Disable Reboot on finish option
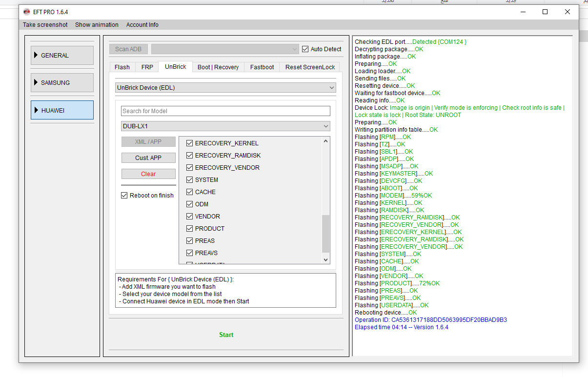This screenshot has height=377, width=588. pos(124,196)
